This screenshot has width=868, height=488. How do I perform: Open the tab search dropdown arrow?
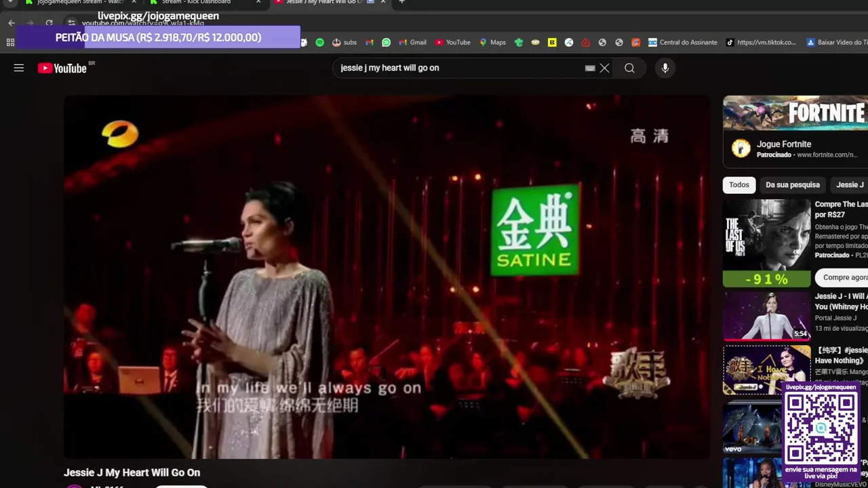(x=10, y=2)
